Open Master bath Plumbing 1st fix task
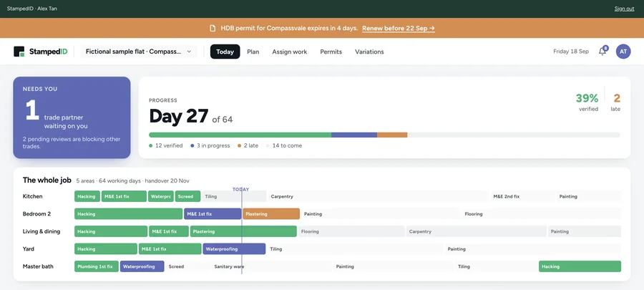This screenshot has height=290, width=644. pos(97,266)
